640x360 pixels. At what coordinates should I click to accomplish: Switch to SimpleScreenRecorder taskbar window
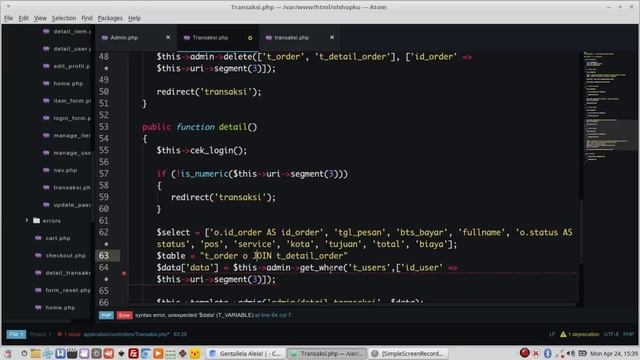408,353
